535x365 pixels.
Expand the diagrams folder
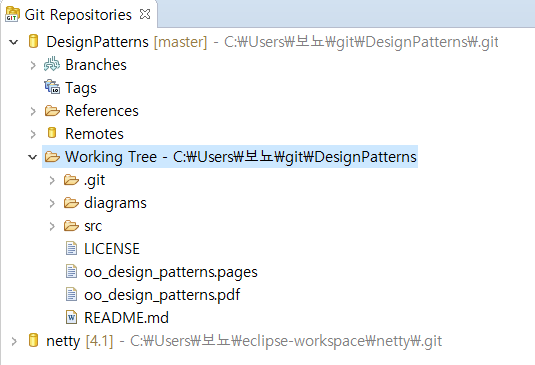tap(52, 203)
